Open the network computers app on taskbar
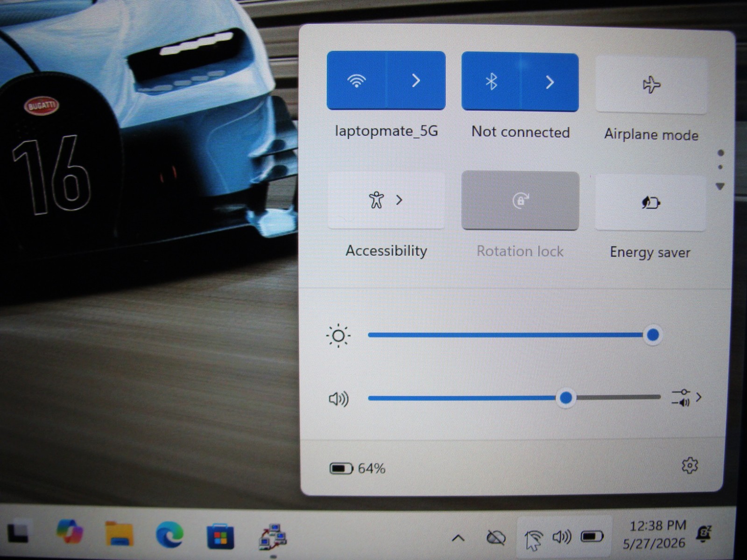Image resolution: width=747 pixels, height=560 pixels. pos(273,537)
